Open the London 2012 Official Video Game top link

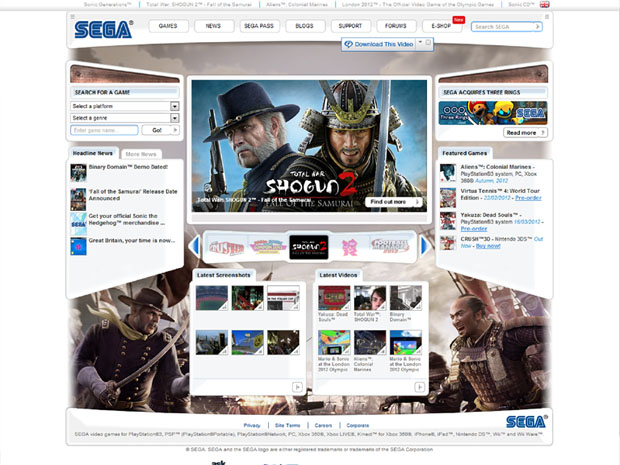(418, 4)
